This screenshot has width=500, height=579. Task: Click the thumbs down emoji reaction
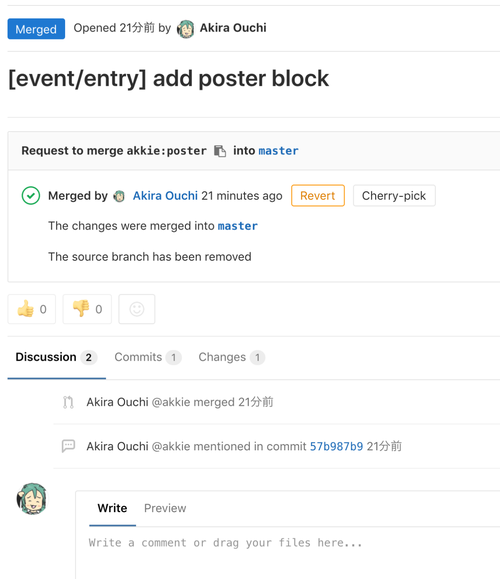(x=87, y=309)
